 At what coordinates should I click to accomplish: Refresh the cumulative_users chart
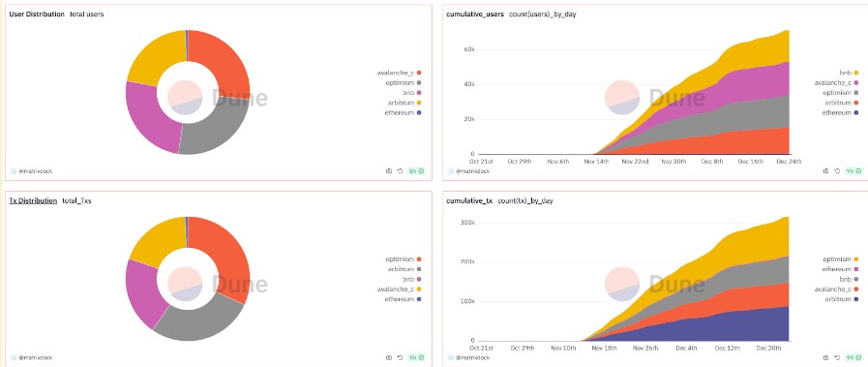[837, 171]
